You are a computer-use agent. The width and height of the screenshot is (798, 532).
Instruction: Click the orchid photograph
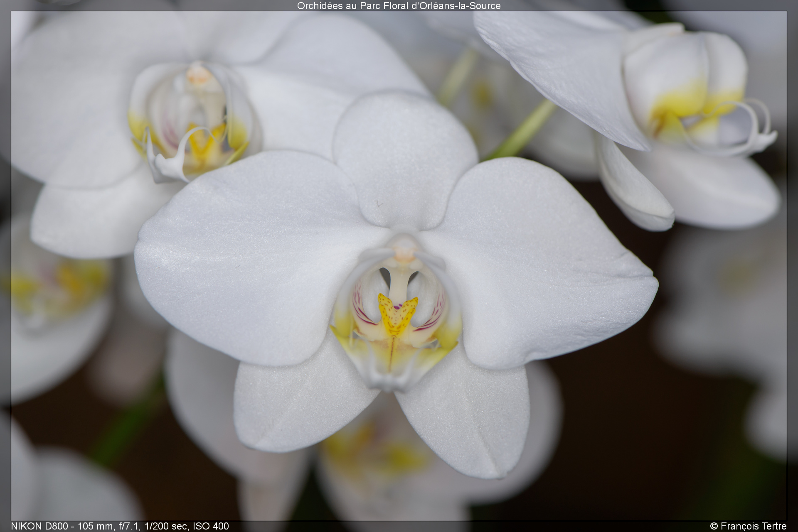click(x=399, y=266)
